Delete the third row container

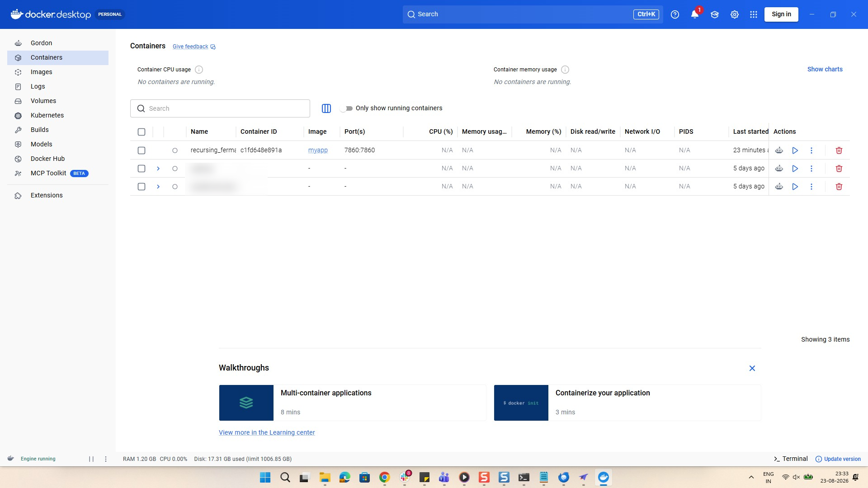point(839,187)
